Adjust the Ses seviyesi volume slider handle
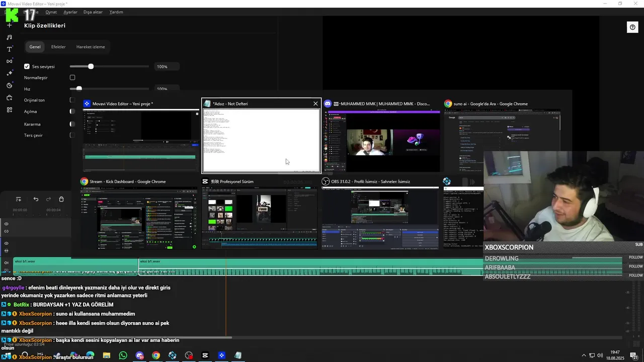 [91, 66]
